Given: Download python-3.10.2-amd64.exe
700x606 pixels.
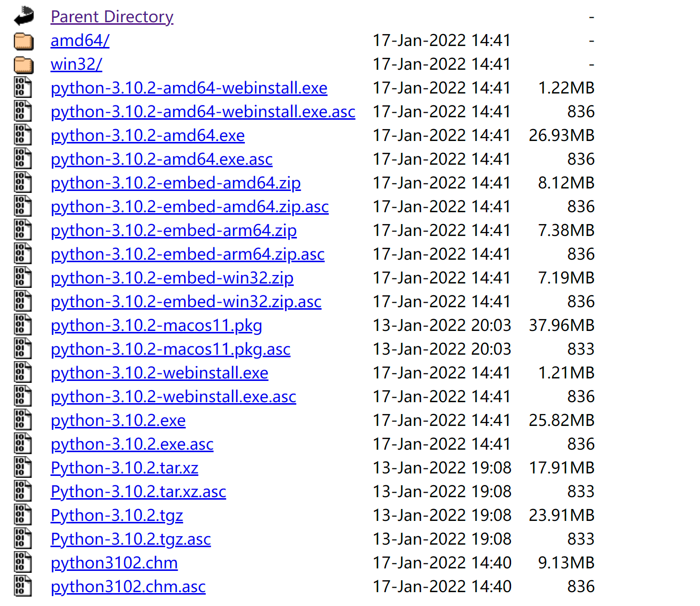Looking at the screenshot, I should [x=147, y=135].
